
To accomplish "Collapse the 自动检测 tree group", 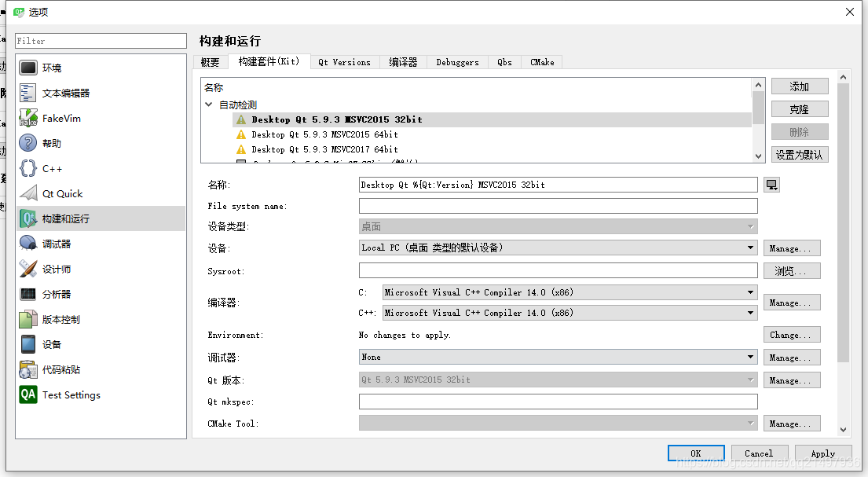I will point(209,105).
